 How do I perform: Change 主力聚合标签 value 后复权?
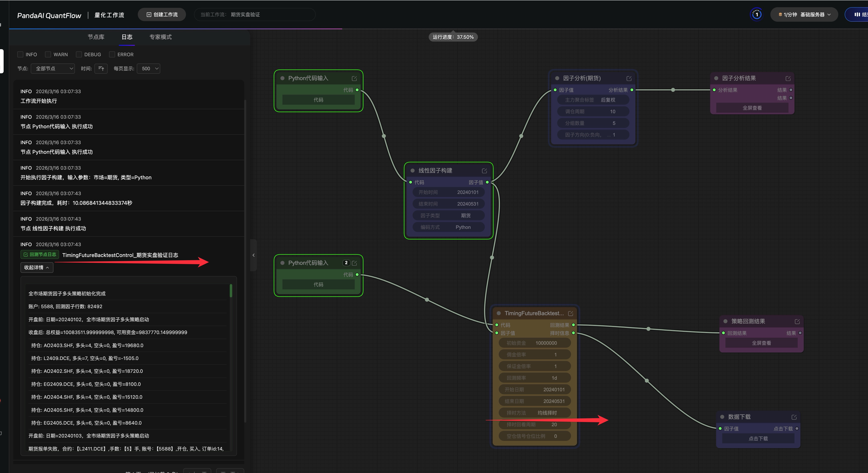click(x=593, y=100)
